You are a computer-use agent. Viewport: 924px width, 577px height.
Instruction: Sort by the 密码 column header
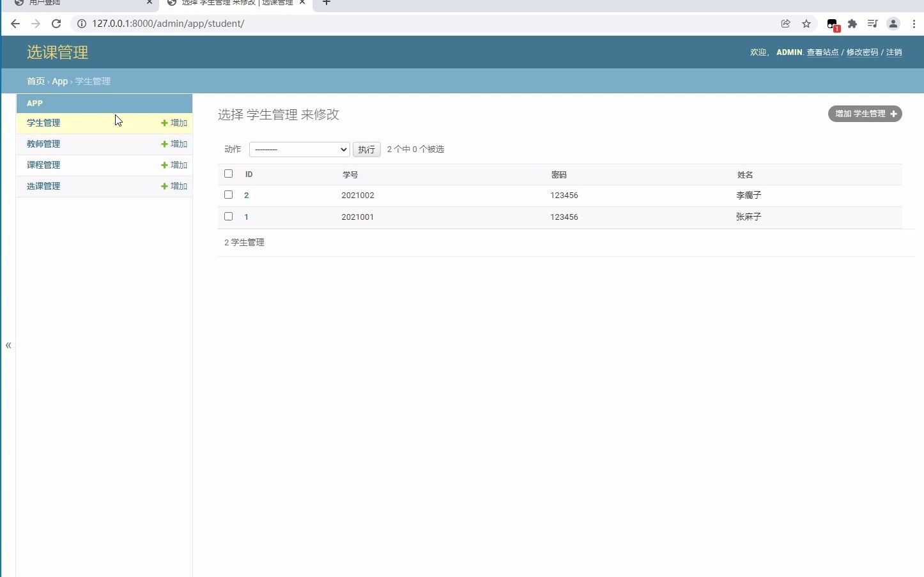[x=559, y=174]
